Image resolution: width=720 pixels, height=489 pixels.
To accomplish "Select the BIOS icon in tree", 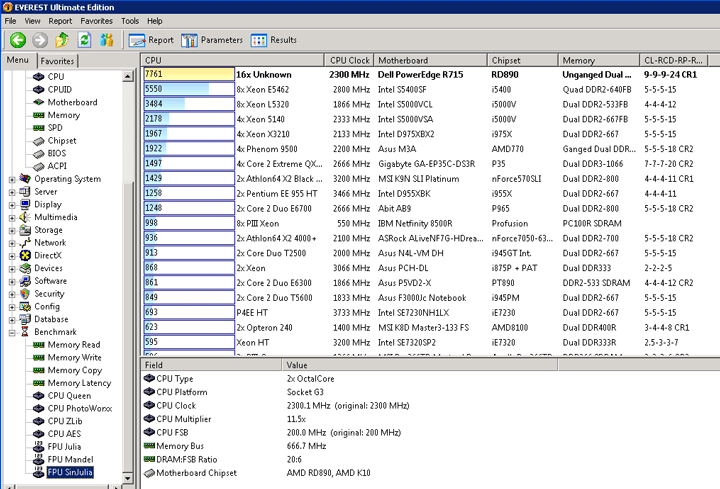I will pos(39,153).
